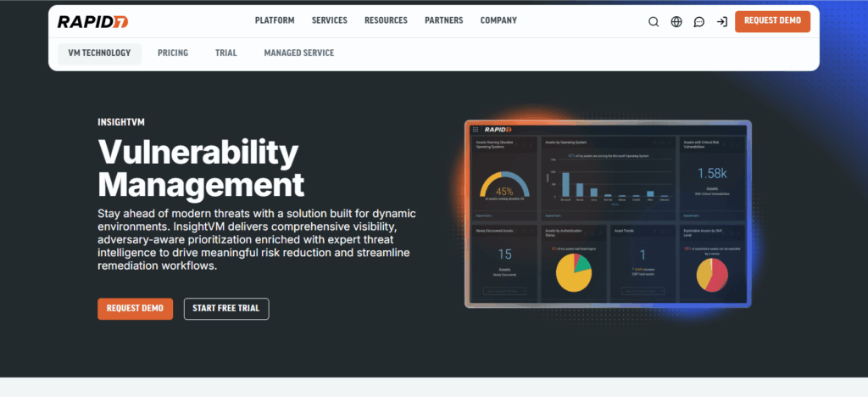Click the START FREE TRIAL button
The height and width of the screenshot is (397, 868).
(226, 309)
